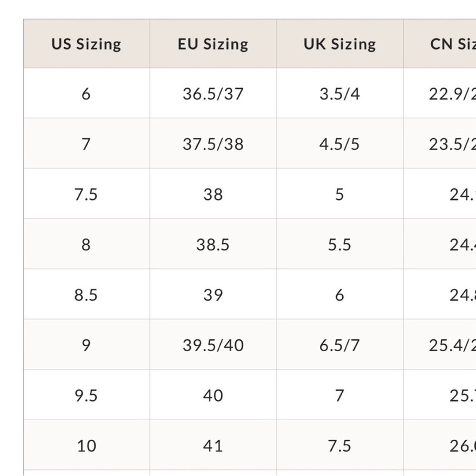Select US size 6 cell

pos(86,94)
